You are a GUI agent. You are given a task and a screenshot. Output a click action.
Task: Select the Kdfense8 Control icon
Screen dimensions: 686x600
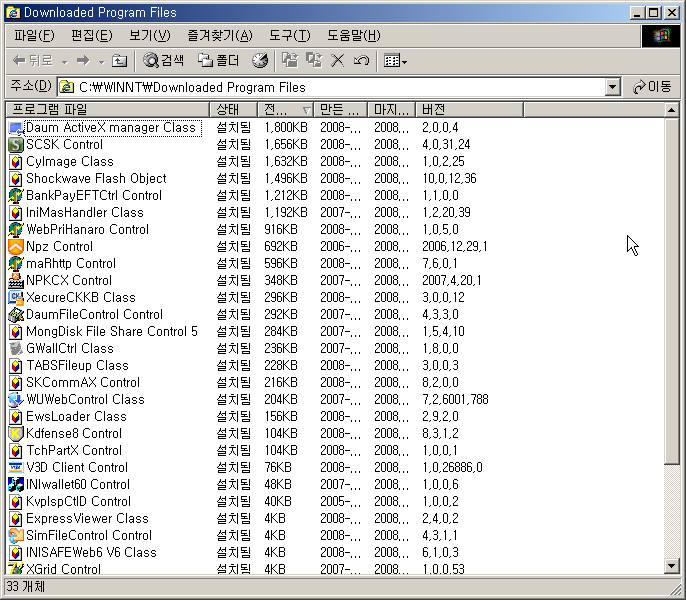click(16, 434)
